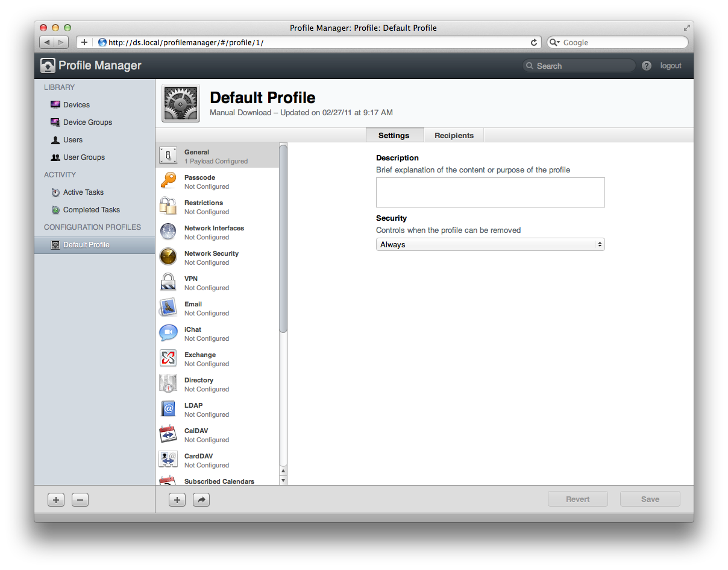Add bookmark with browser plus button
Image resolution: width=728 pixels, height=570 pixels.
[x=84, y=42]
